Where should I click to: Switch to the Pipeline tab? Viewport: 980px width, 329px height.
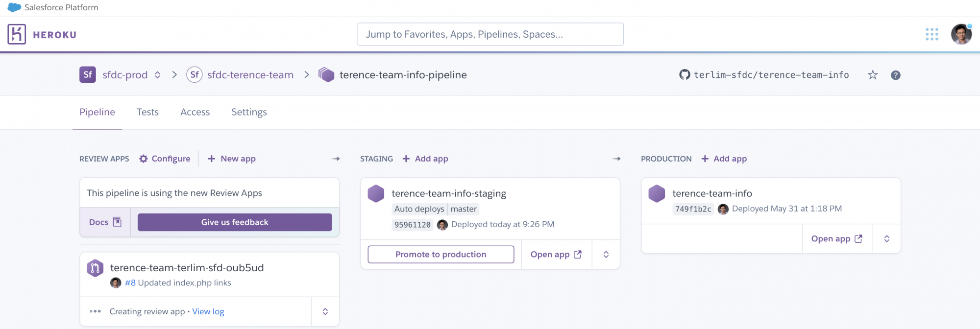pyautogui.click(x=97, y=112)
